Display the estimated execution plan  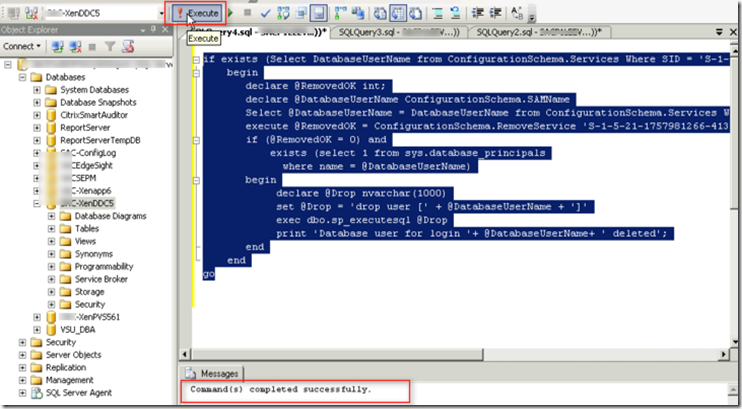point(283,13)
